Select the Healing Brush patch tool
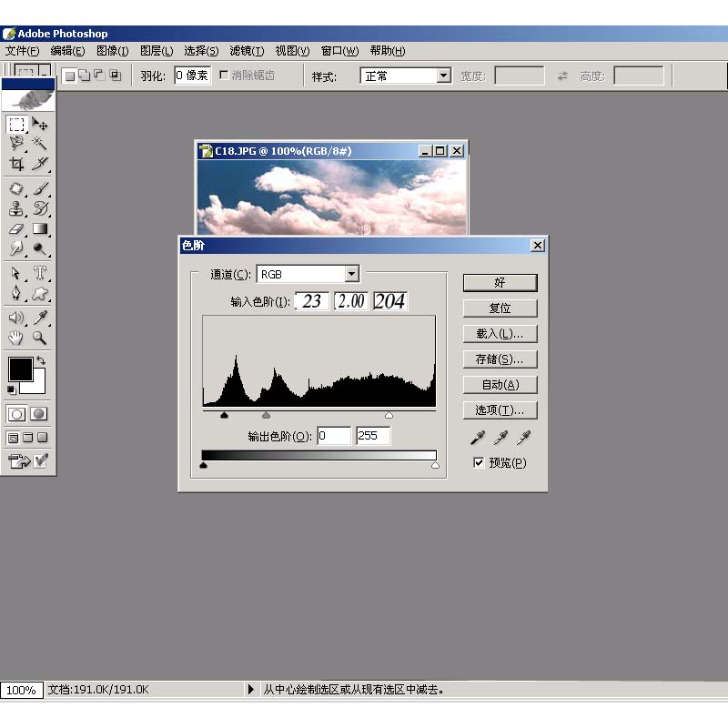This screenshot has height=728, width=728. [x=16, y=188]
